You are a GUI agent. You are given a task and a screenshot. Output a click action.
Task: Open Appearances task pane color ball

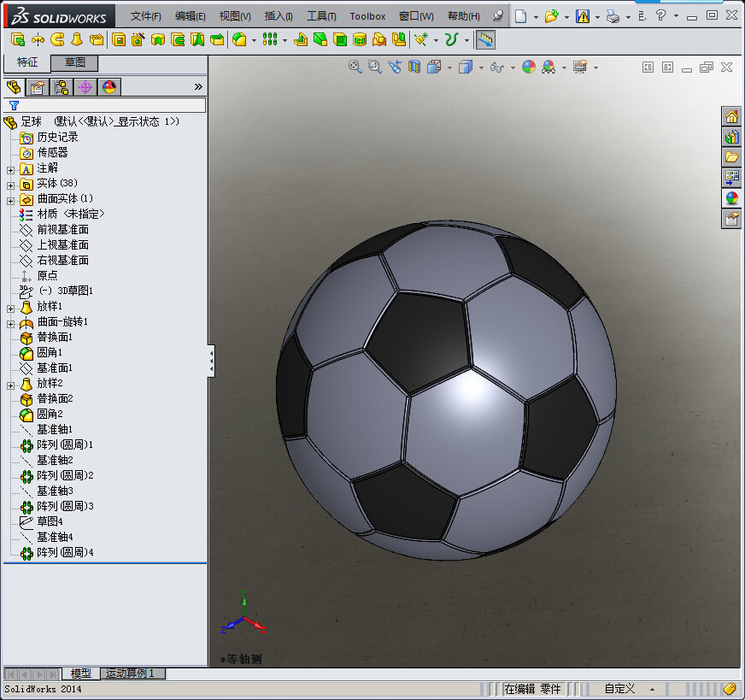(731, 198)
